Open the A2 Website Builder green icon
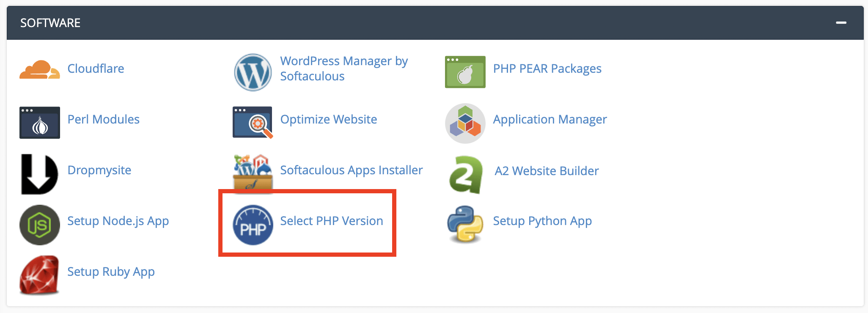The image size is (868, 313). (466, 174)
